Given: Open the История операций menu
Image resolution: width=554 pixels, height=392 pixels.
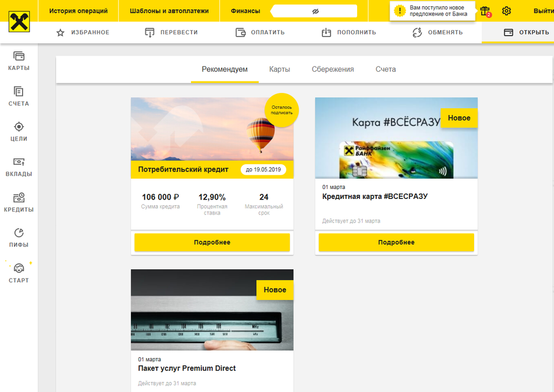Looking at the screenshot, I should 78,11.
